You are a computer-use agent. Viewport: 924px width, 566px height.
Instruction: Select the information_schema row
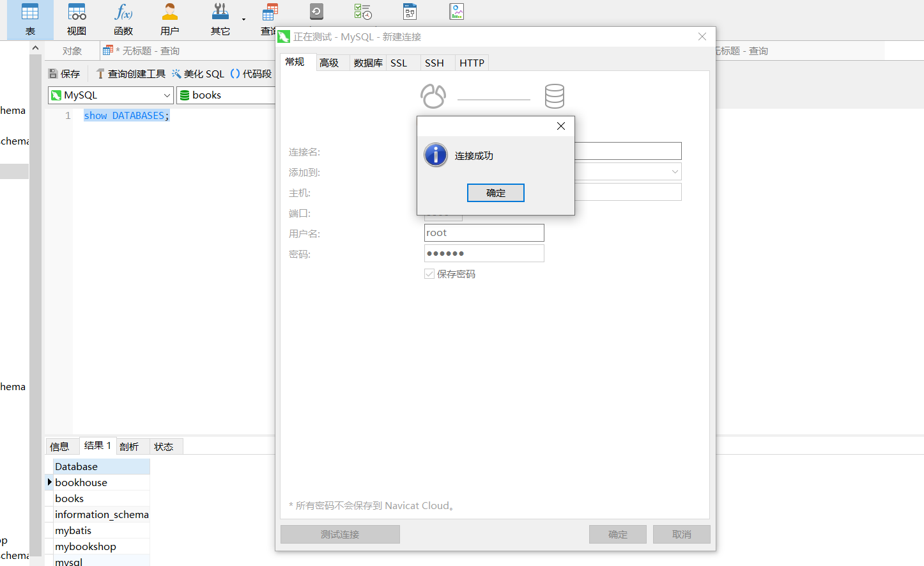102,515
